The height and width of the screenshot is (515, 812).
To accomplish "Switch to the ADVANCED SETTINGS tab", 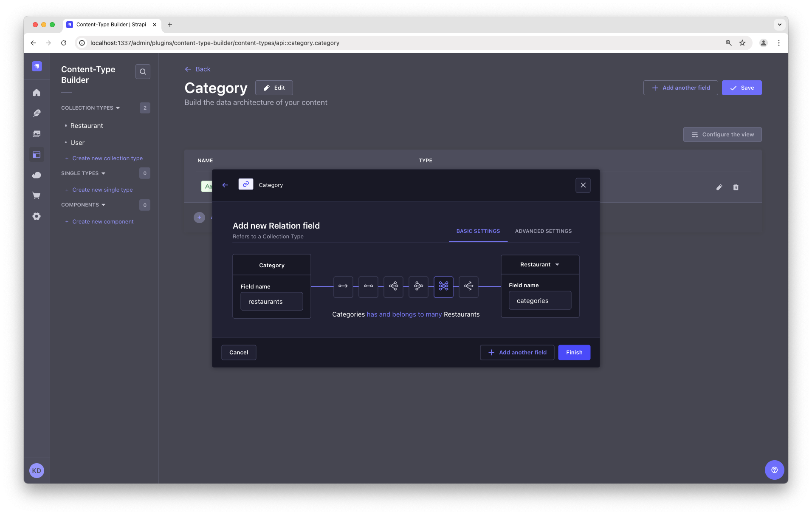I will 543,231.
